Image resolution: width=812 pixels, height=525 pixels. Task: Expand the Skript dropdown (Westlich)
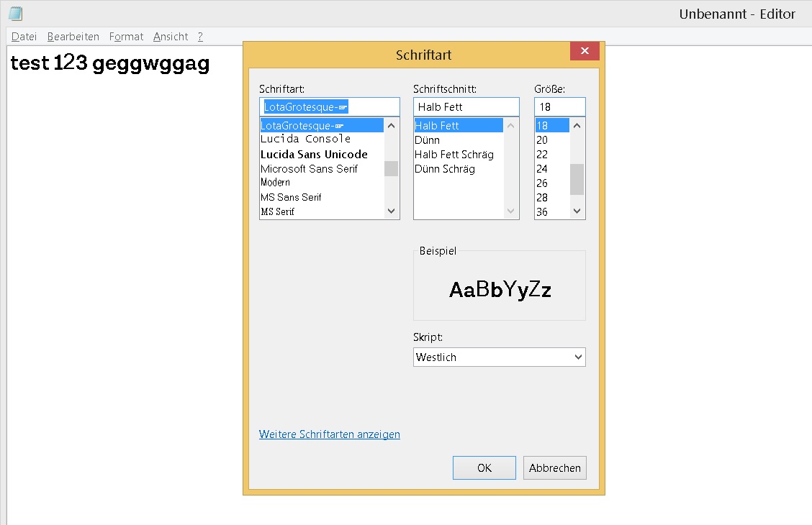499,357
